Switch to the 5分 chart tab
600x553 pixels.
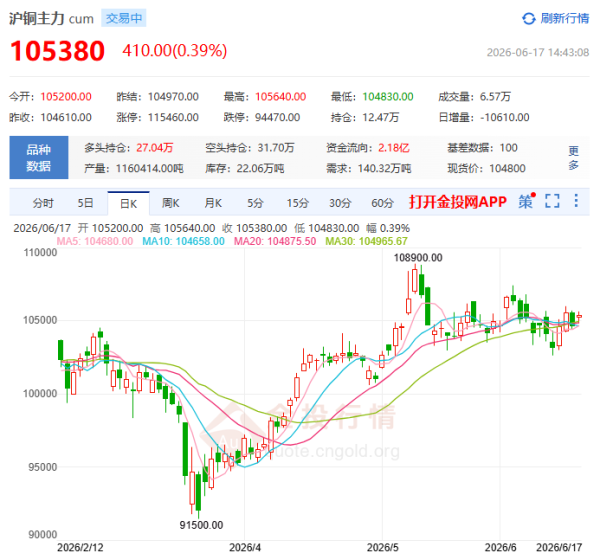(x=255, y=203)
